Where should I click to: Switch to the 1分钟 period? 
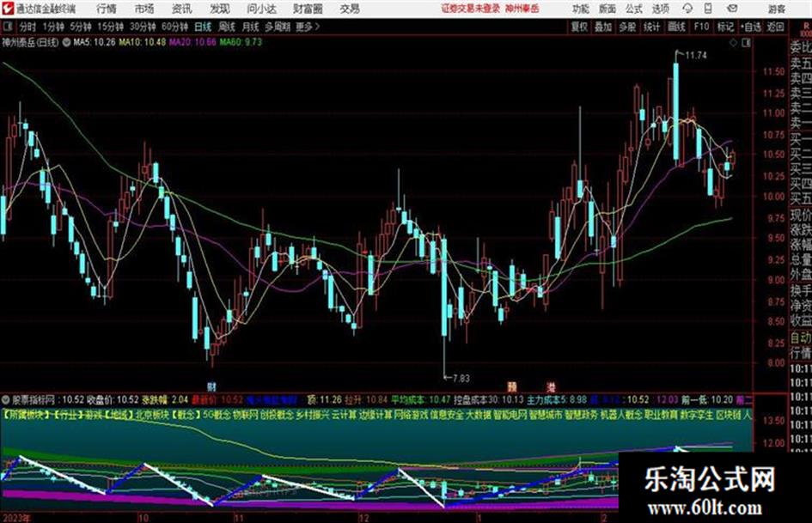(52, 27)
